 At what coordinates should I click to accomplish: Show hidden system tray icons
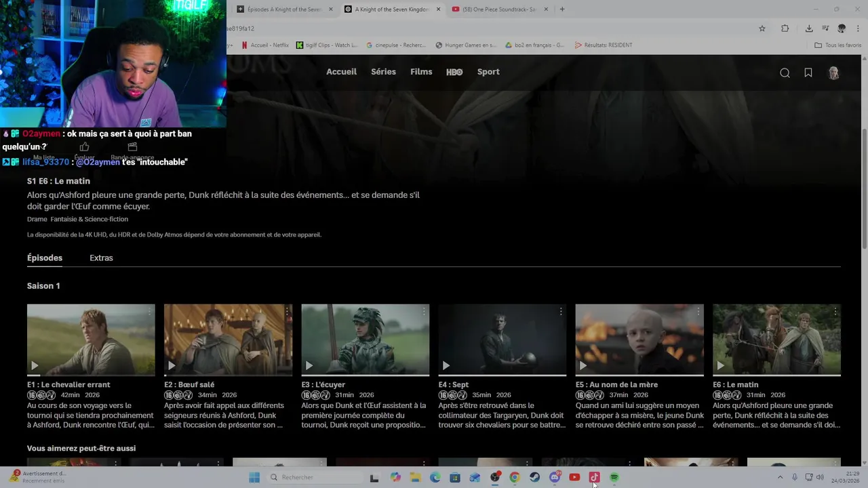pos(780,477)
